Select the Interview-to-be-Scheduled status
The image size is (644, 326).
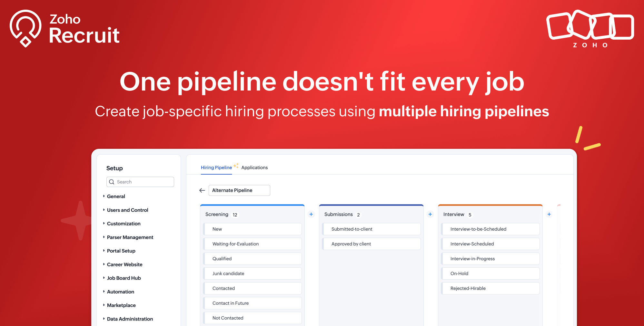[490, 229]
